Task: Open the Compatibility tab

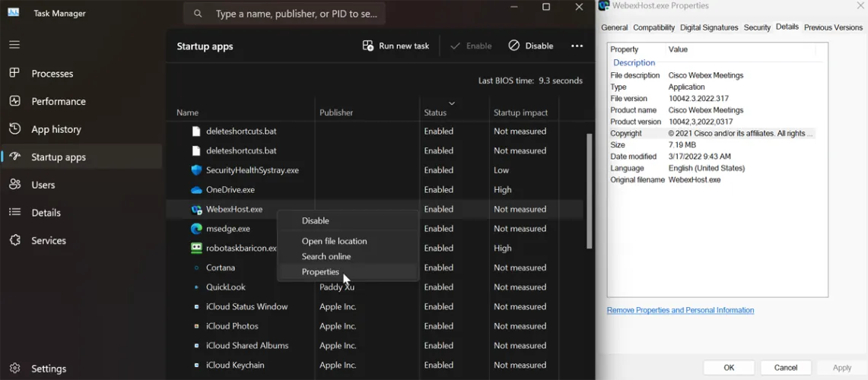Action: pyautogui.click(x=653, y=27)
